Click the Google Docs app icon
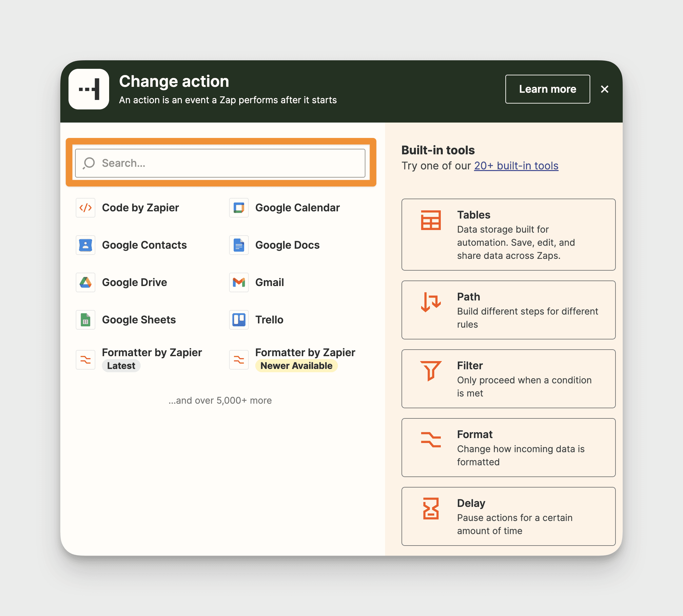Viewport: 683px width, 616px height. [239, 245]
